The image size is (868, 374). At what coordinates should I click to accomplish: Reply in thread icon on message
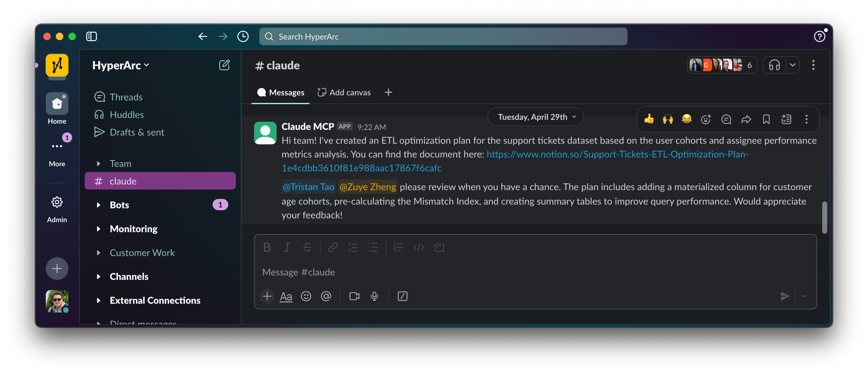[x=726, y=119]
